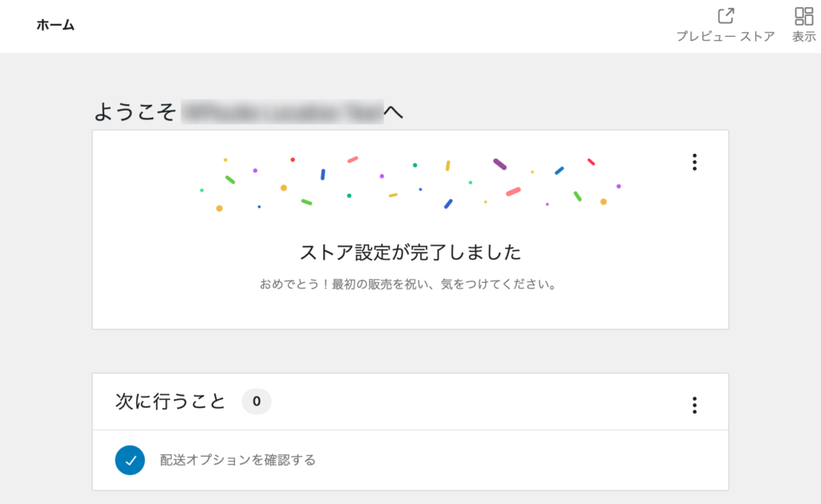Open the store setup card three-dot menu
The width and height of the screenshot is (821, 504).
click(x=695, y=162)
